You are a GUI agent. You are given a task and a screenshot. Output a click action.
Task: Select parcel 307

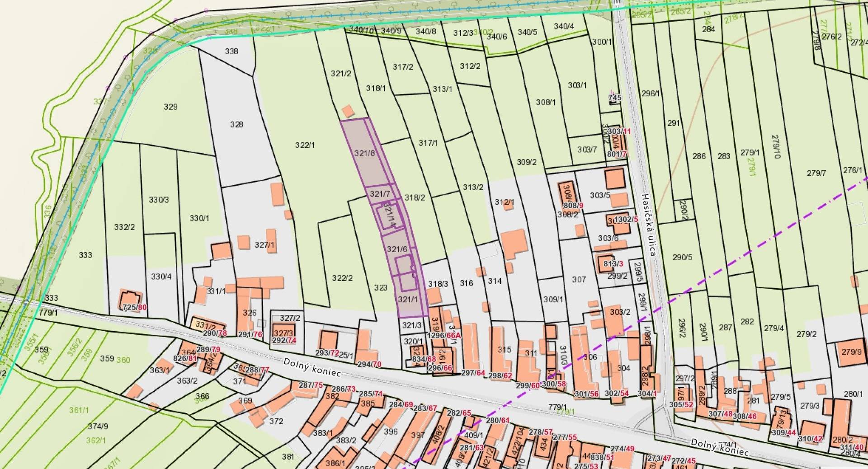pos(579,280)
